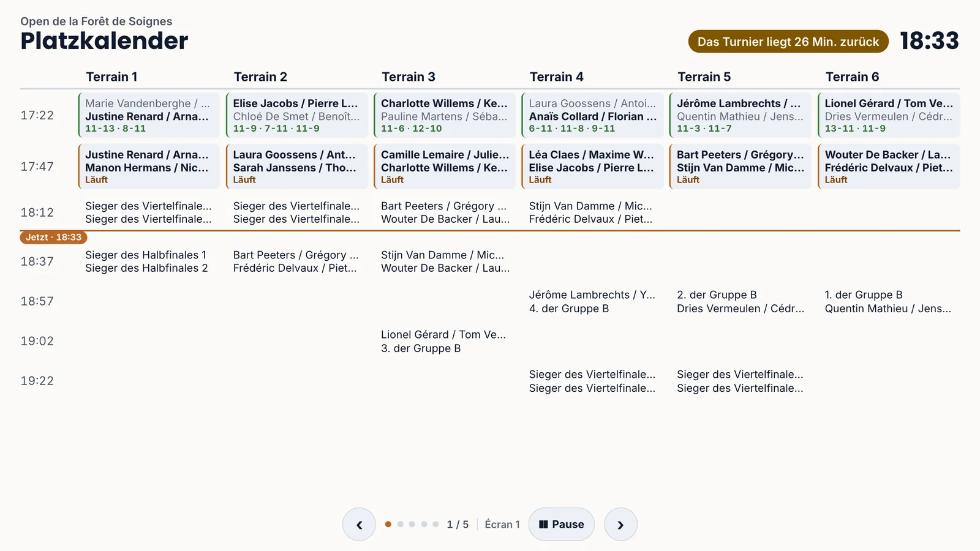This screenshot has height=551, width=980.
Task: Click "Sieger des Halbfinales 2" in the 18:37 row
Action: tap(146, 268)
